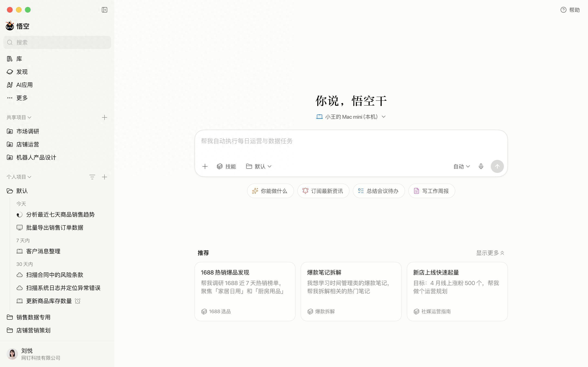Screen dimensions: 588x367
Task: Open 帮助 help icon at top right
Action: (563, 10)
